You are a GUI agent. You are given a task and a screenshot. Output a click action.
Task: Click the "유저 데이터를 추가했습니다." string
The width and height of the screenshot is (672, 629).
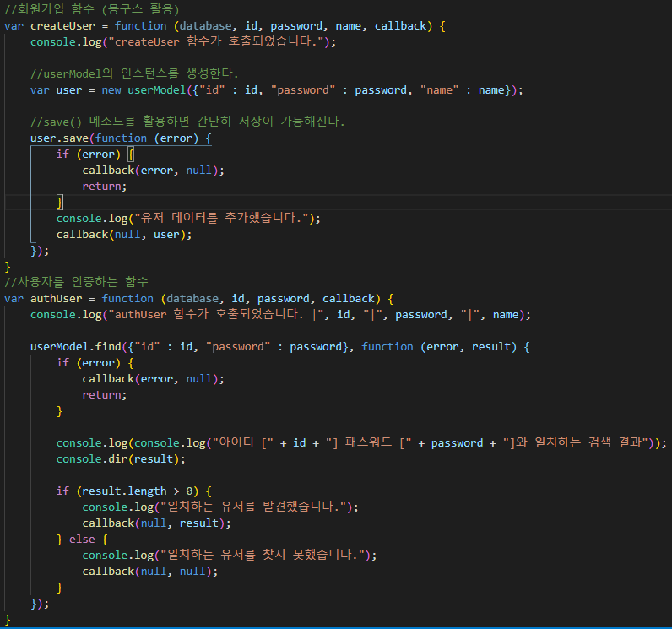tap(222, 219)
